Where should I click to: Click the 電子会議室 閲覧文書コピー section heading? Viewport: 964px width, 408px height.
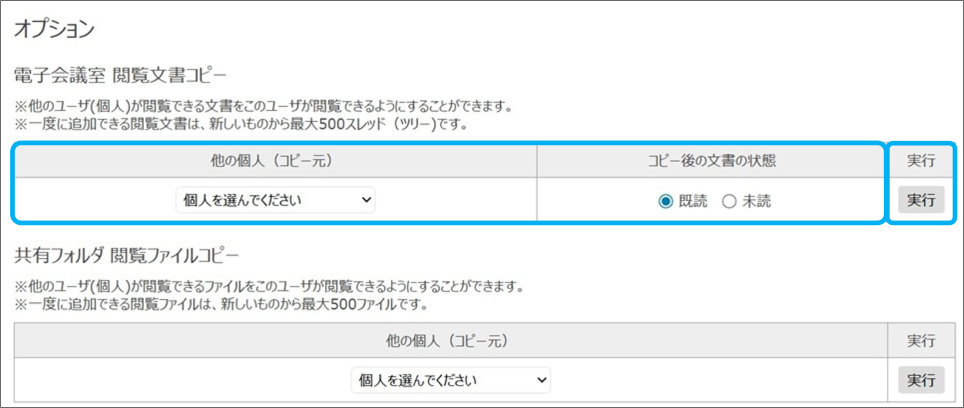pyautogui.click(x=120, y=75)
